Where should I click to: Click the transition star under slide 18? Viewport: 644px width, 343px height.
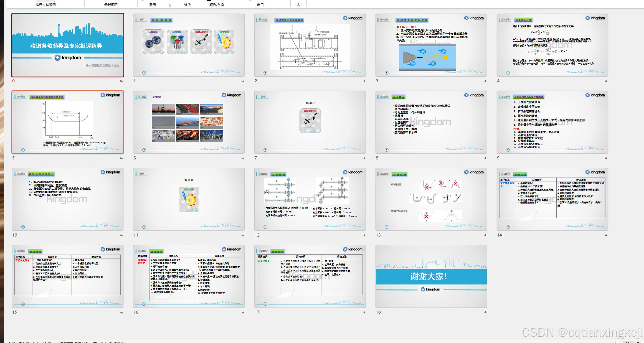(x=485, y=312)
